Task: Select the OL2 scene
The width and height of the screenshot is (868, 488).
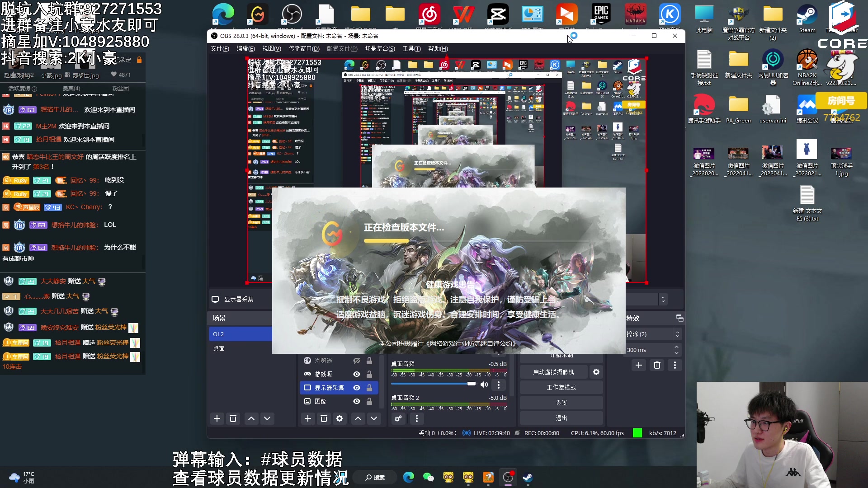Action: pos(241,334)
